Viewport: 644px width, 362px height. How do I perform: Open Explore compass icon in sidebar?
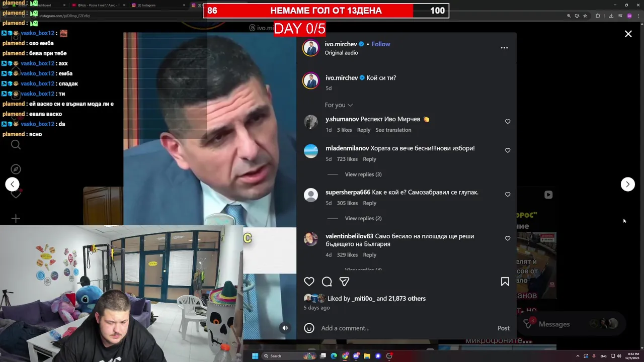(16, 169)
